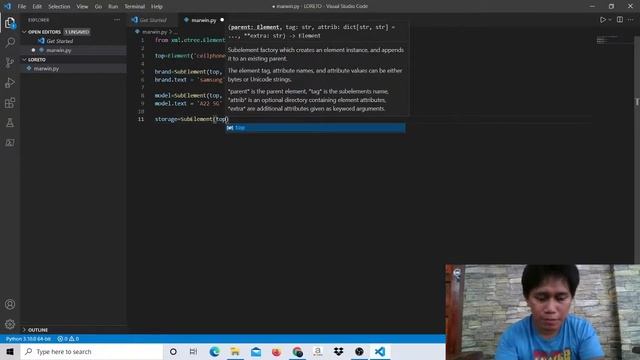This screenshot has height=360, width=640.
Task: Click the '1 unsaved' badge
Action: (x=77, y=32)
